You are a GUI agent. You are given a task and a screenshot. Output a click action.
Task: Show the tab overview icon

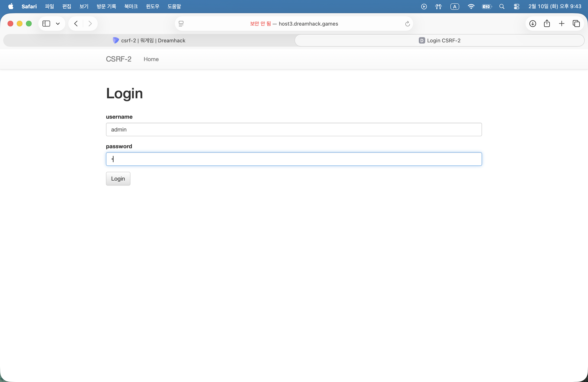pos(576,24)
